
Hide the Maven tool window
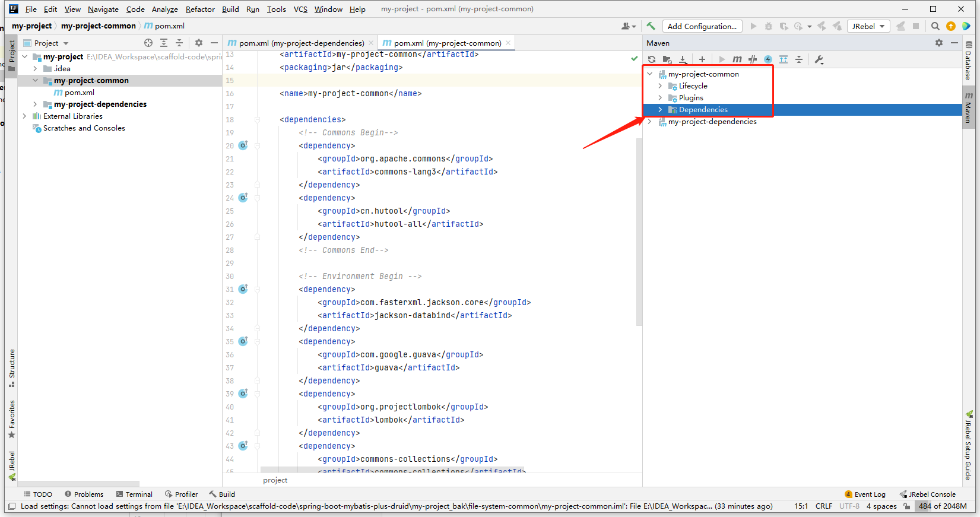pos(954,43)
